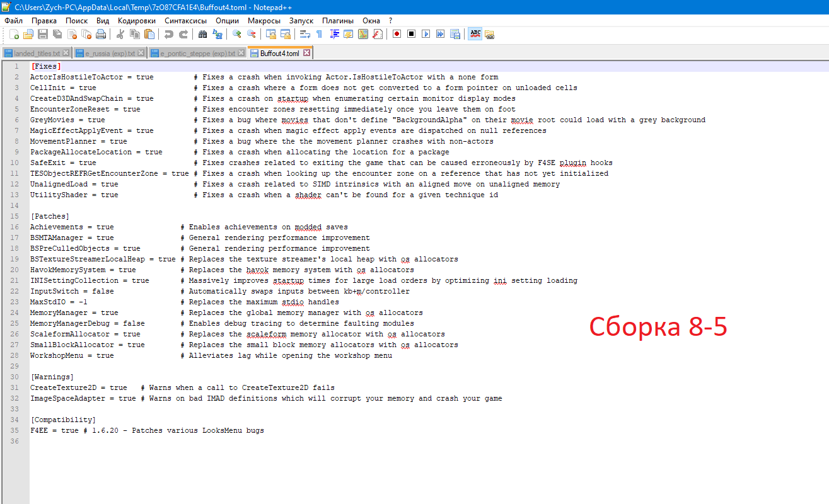829x504 pixels.
Task: Click the New file toolbar icon
Action: 14,34
